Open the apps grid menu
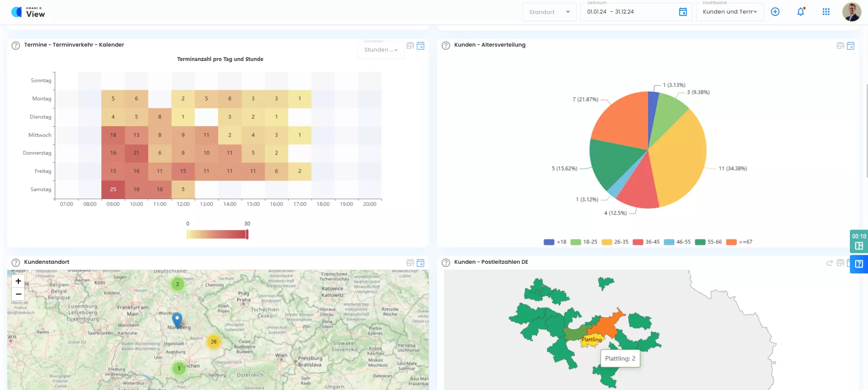The height and width of the screenshot is (390, 868). click(826, 12)
